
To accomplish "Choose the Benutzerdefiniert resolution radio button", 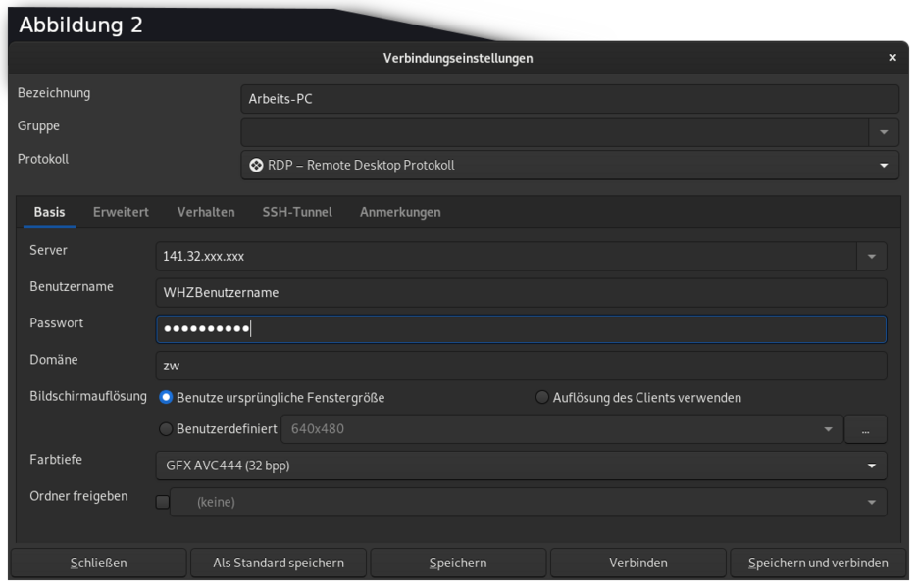I will point(166,429).
